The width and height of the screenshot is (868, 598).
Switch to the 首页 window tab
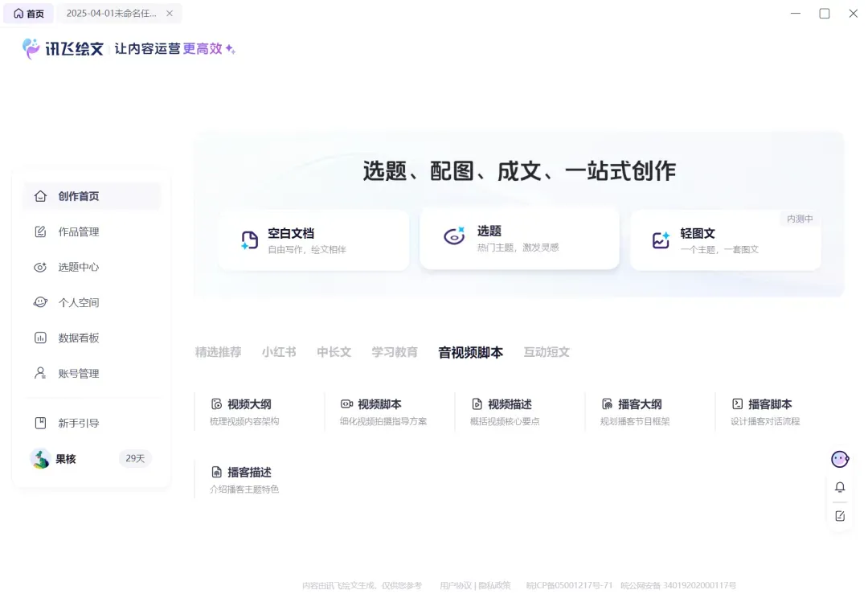click(x=29, y=14)
